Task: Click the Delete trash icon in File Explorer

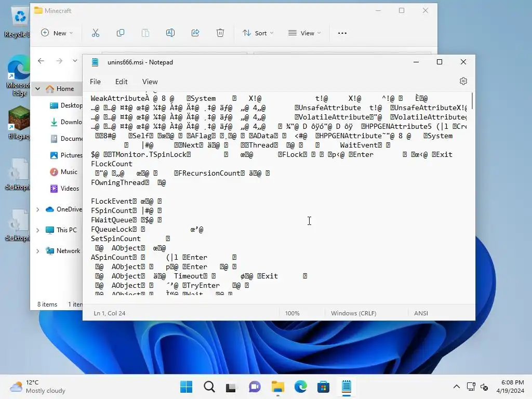Action: [x=220, y=33]
